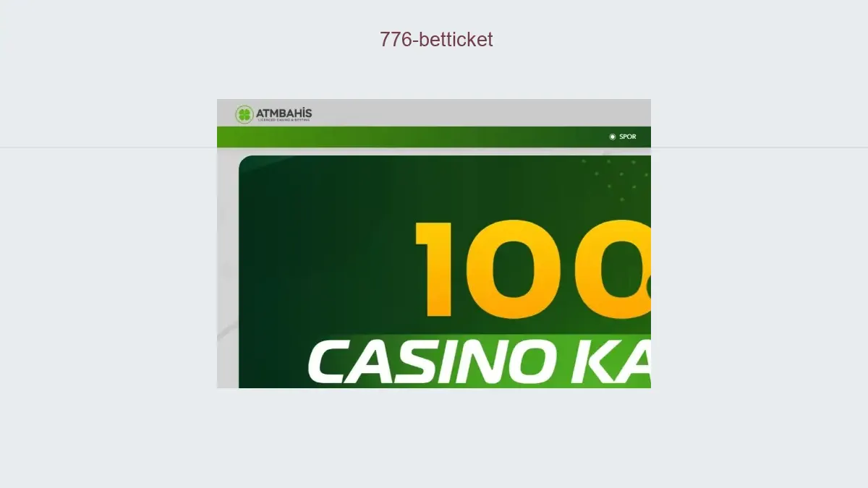Image resolution: width=868 pixels, height=488 pixels.
Task: Select the circular icon beside SPOR
Action: pyautogui.click(x=612, y=137)
